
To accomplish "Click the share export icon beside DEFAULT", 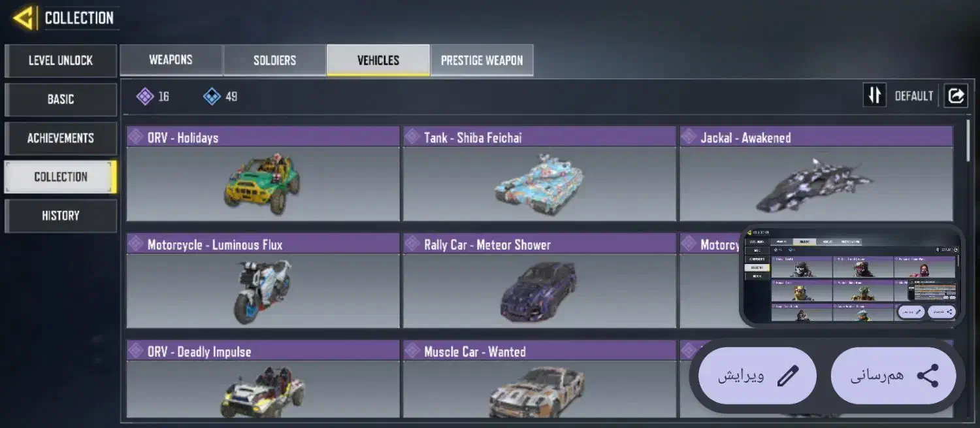I will click(x=955, y=95).
